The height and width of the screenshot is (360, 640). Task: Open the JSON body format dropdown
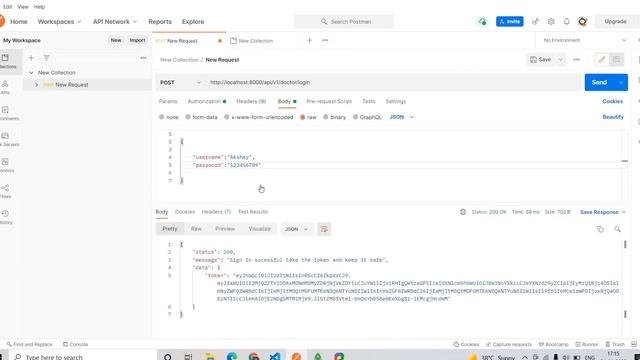[x=402, y=117]
